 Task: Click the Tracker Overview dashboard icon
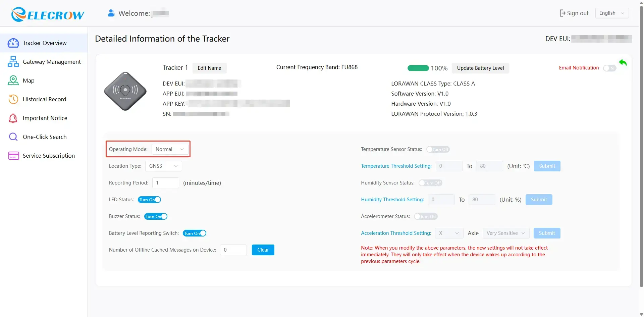(13, 43)
